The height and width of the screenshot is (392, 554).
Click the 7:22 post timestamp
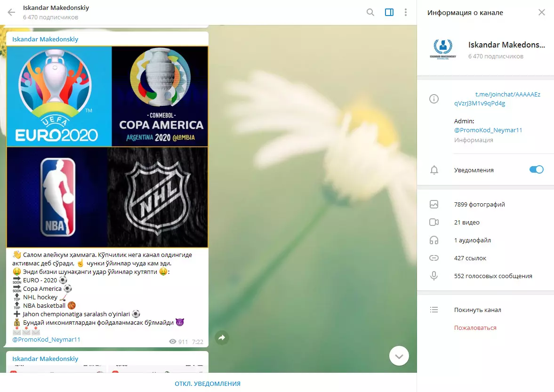pos(198,342)
